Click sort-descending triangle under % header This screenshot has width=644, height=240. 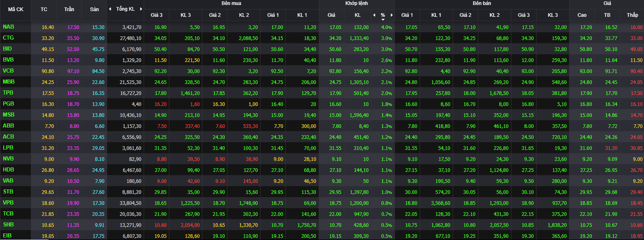(383, 19)
